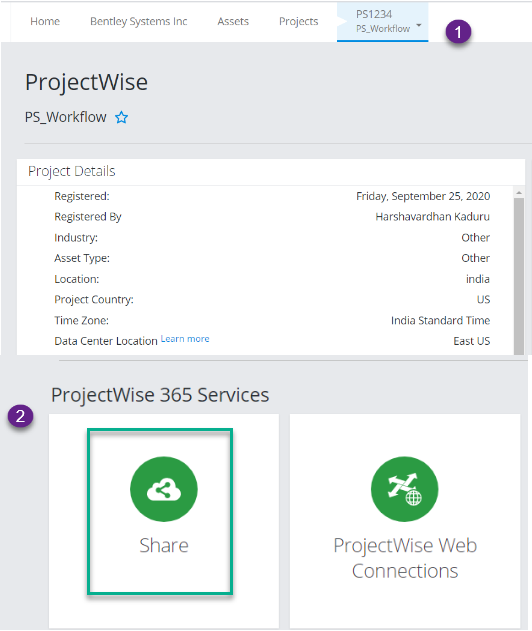
Task: Click the Project Details scrollbar thumb
Action: [x=519, y=276]
